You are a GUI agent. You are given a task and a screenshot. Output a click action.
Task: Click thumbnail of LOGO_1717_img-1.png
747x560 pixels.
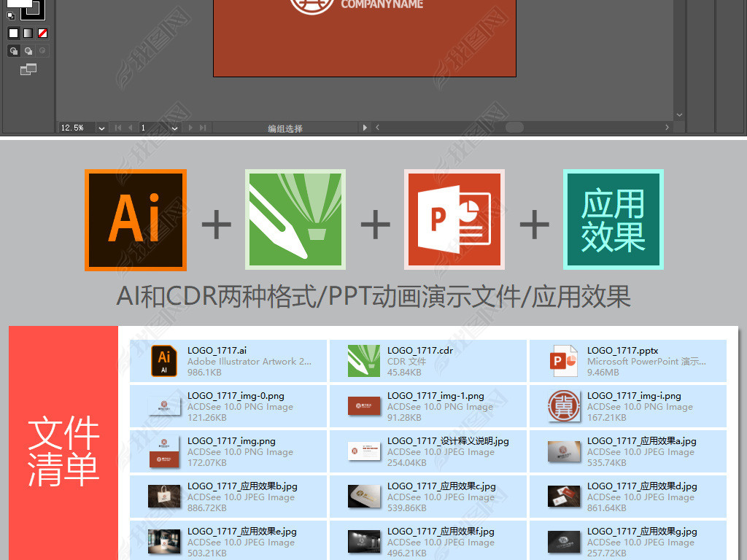(x=364, y=406)
